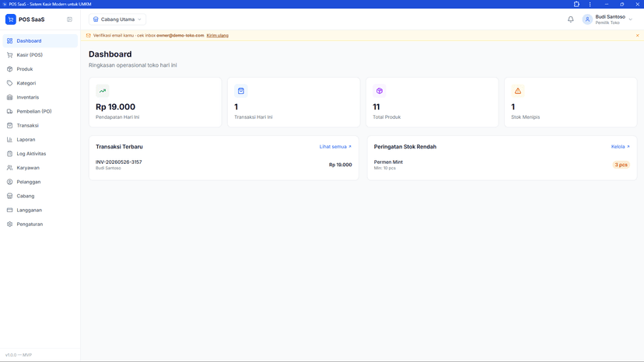Image resolution: width=644 pixels, height=362 pixels.
Task: Click the purple cube total products icon
Action: [380, 91]
